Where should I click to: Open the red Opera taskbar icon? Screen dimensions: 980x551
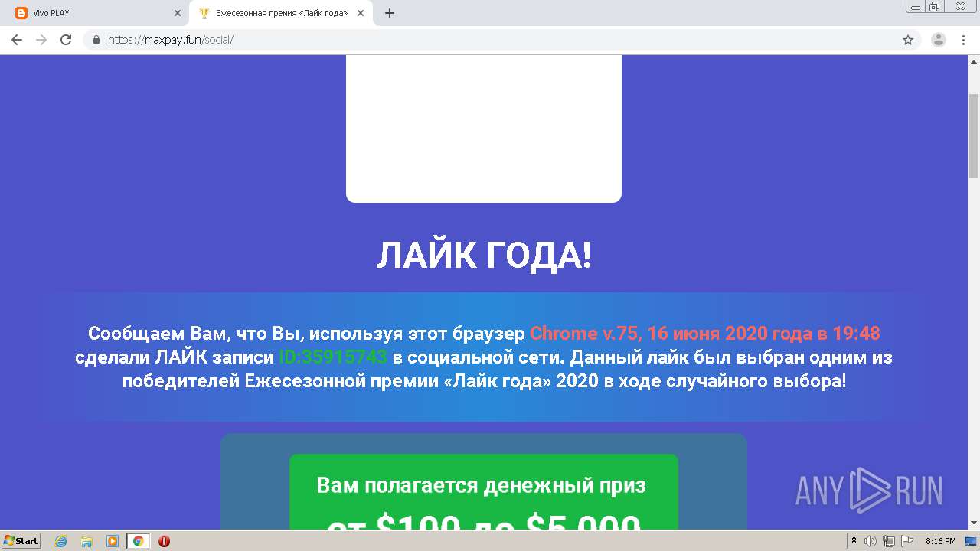pos(164,541)
